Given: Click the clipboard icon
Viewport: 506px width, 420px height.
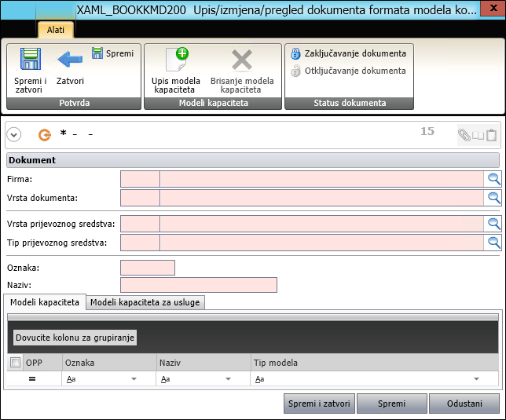Looking at the screenshot, I should click(491, 135).
